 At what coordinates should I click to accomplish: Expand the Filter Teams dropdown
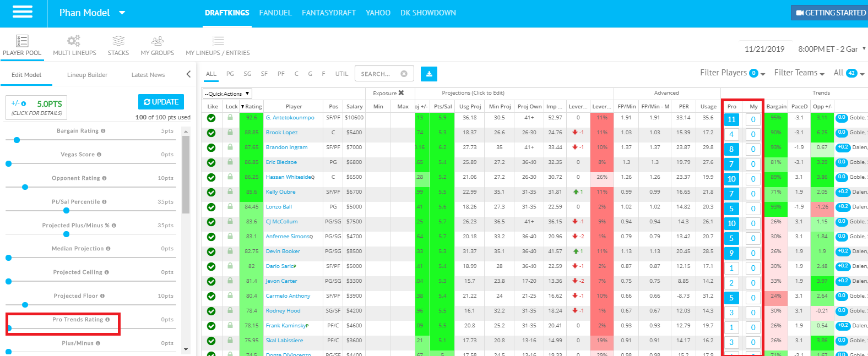[x=799, y=73]
